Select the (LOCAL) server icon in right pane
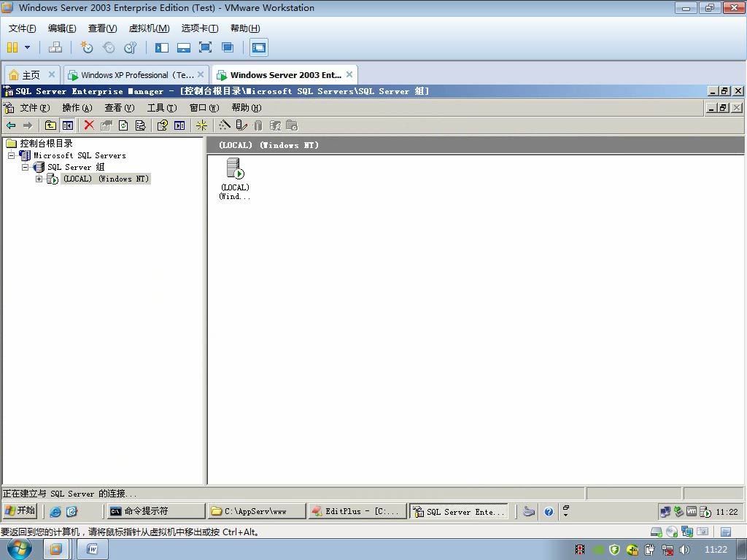This screenshot has height=560, width=747. [x=235, y=179]
